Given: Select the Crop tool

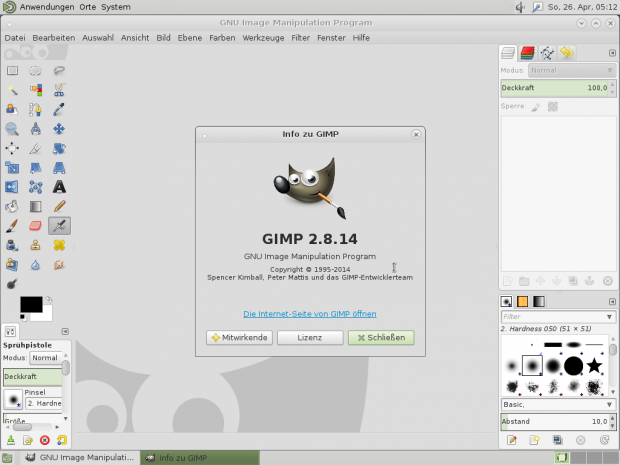Looking at the screenshot, I should pyautogui.click(x=36, y=148).
